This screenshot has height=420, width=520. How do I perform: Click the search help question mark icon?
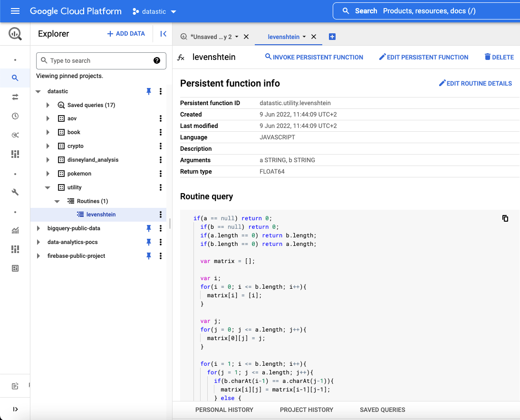coord(157,60)
